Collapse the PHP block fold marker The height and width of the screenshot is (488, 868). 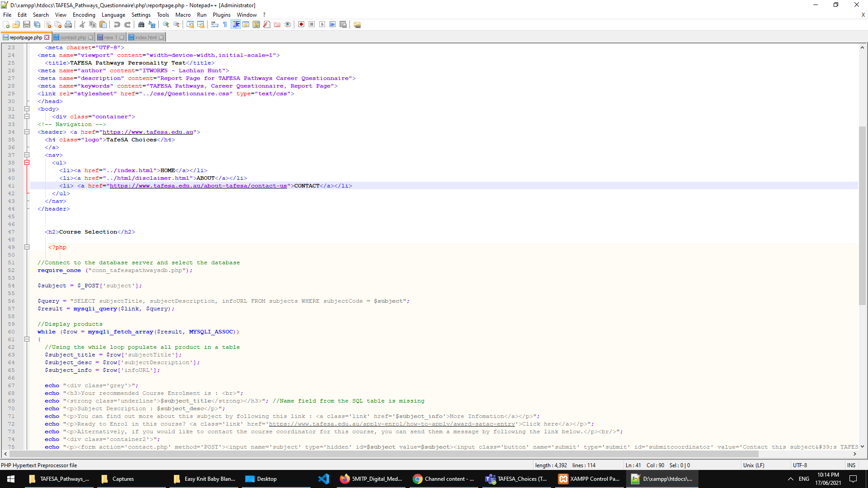tap(27, 247)
